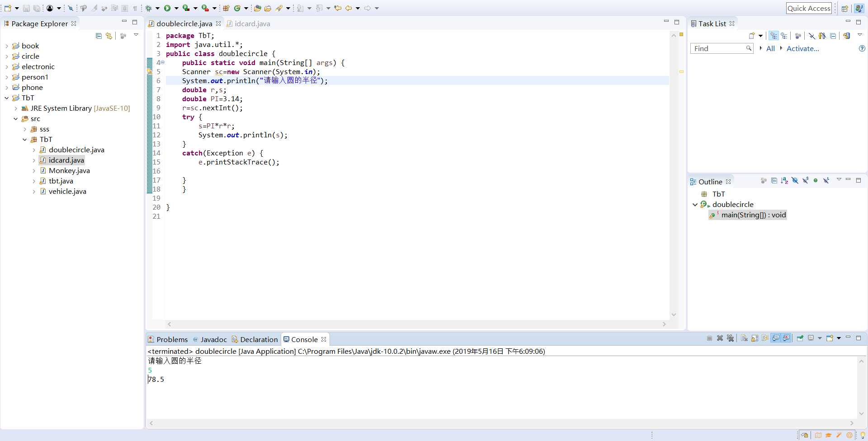Select main(String[]) : void in Outline
The width and height of the screenshot is (868, 441).
coord(748,215)
